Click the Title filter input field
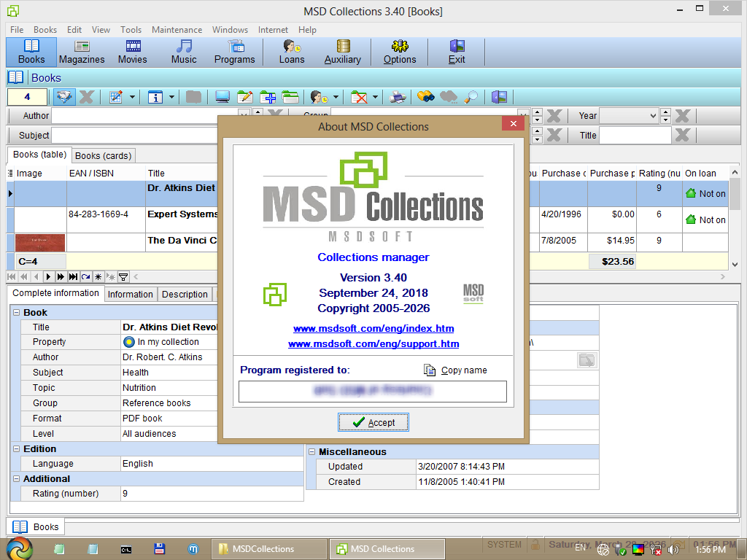747x560 pixels. pyautogui.click(x=635, y=135)
